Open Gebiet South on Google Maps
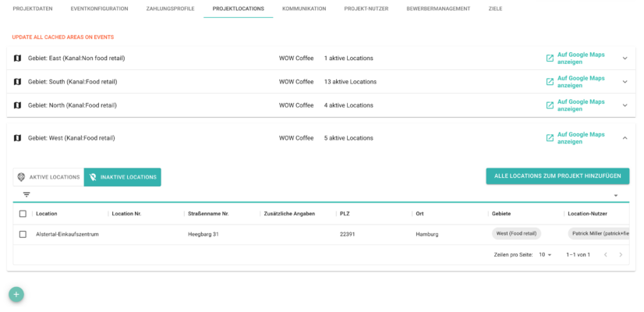The height and width of the screenshot is (312, 644). (580, 82)
